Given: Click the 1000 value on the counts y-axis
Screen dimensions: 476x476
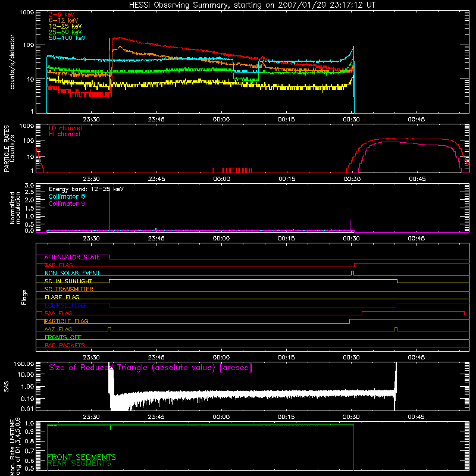Looking at the screenshot, I should [x=27, y=12].
